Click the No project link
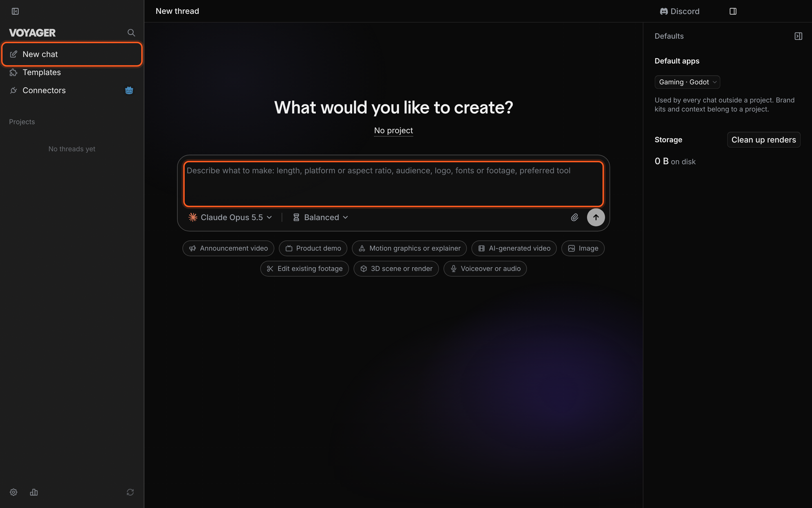The width and height of the screenshot is (812, 508). (x=393, y=130)
